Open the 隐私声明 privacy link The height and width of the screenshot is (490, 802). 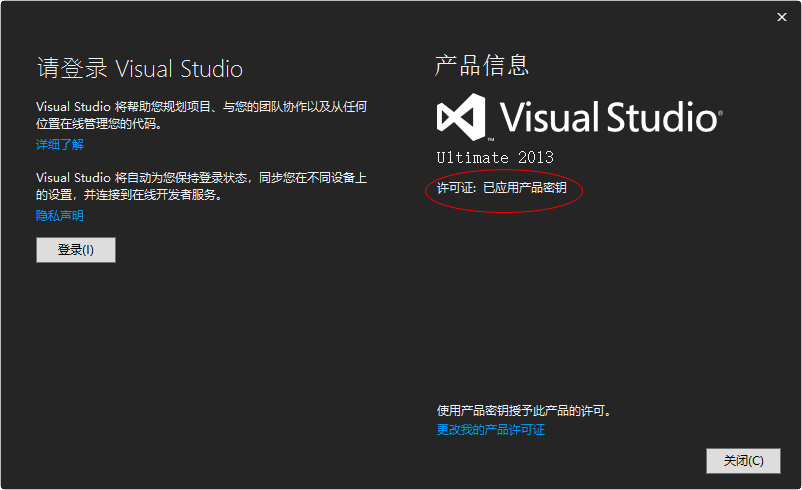(60, 215)
